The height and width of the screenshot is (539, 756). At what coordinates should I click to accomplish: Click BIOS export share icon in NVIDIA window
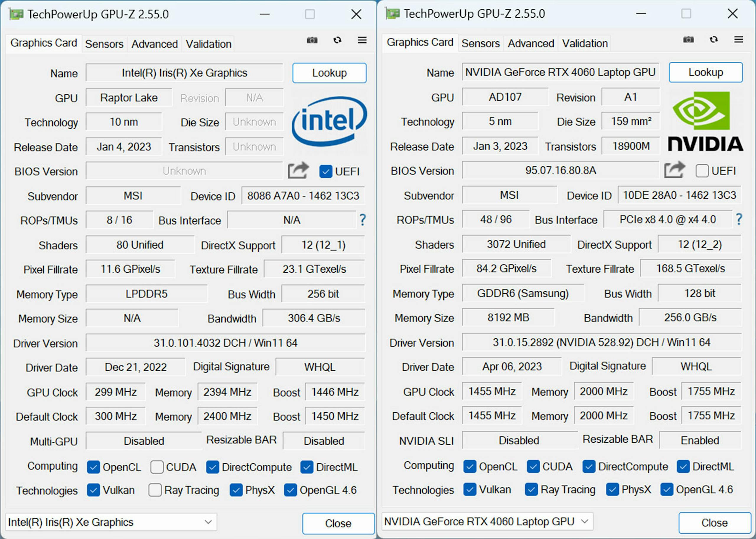[x=675, y=170]
